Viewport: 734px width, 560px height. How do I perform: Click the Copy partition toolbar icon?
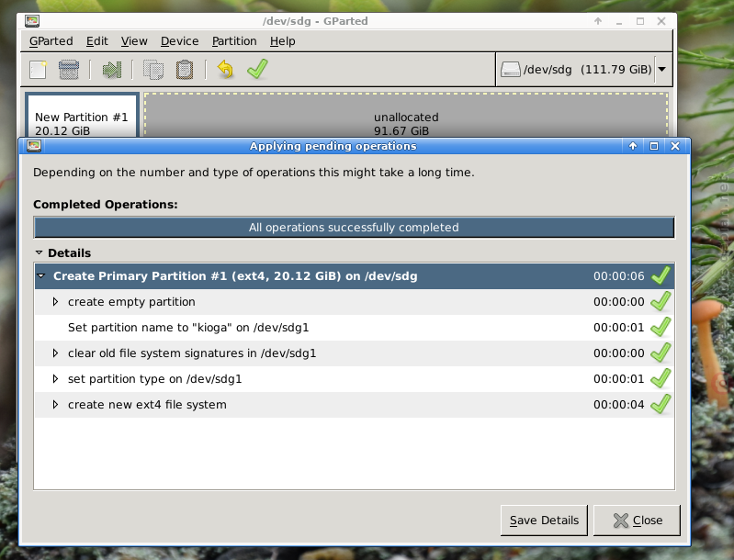[x=153, y=70]
